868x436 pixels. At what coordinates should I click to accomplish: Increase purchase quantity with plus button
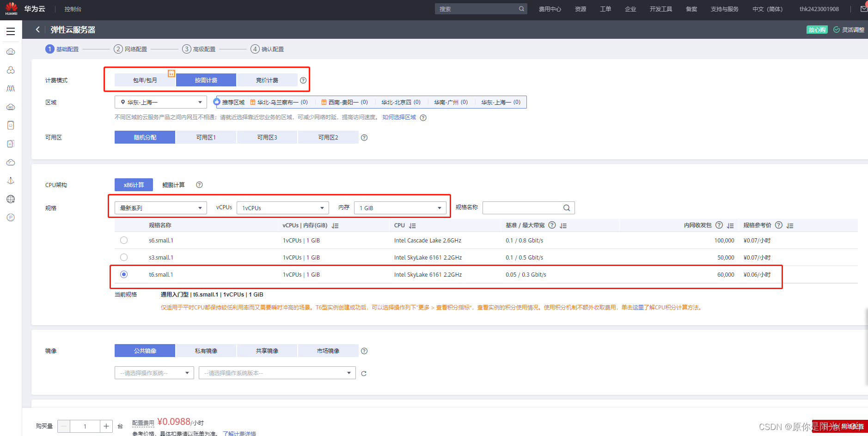pos(106,426)
